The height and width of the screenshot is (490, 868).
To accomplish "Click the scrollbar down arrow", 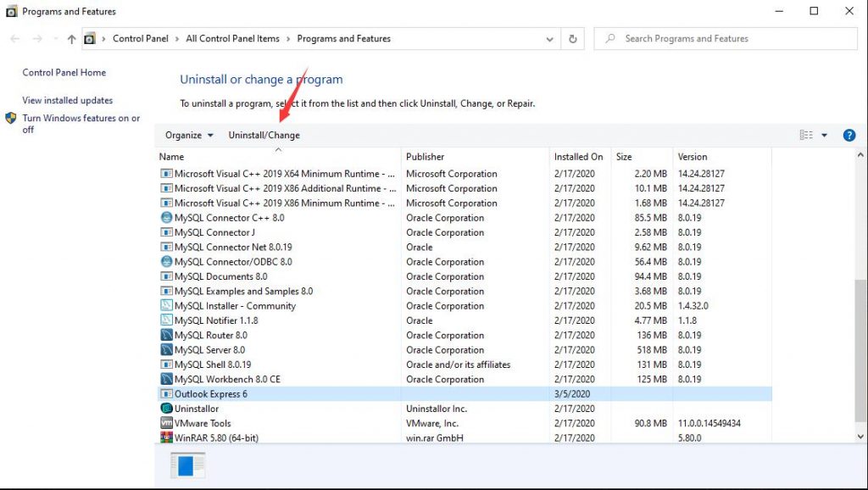I will (x=860, y=437).
